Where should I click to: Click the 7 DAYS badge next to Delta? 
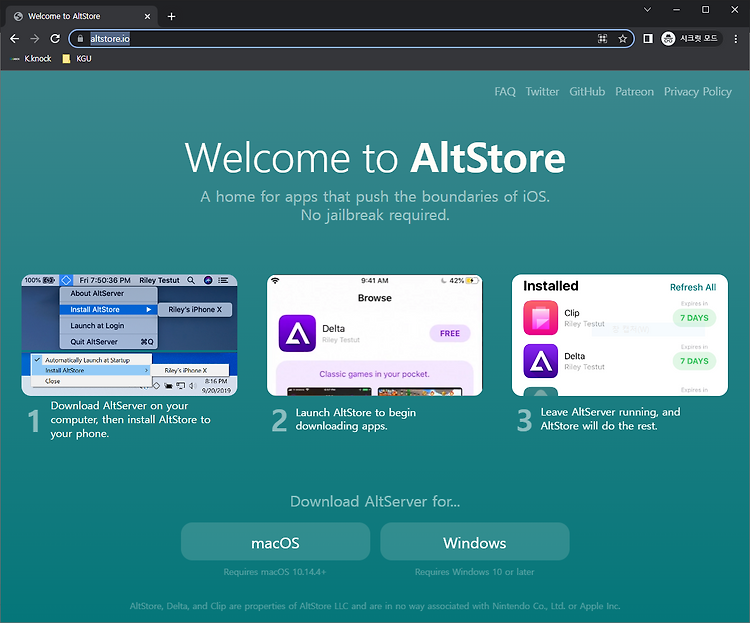coord(694,361)
